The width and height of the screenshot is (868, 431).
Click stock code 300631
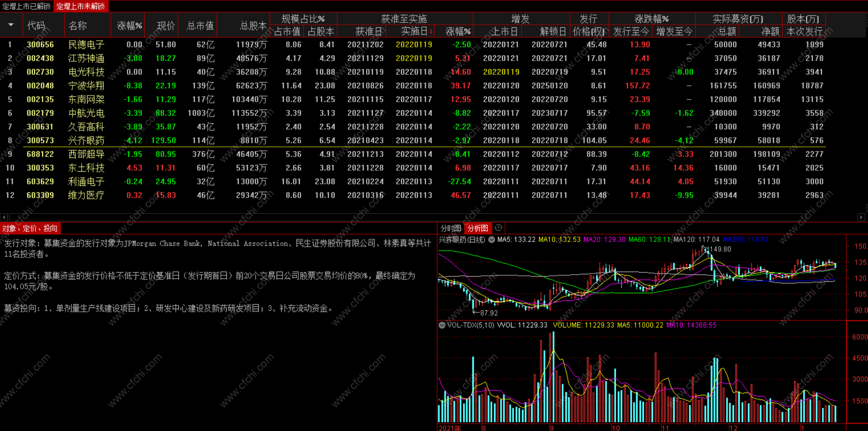pyautogui.click(x=40, y=127)
